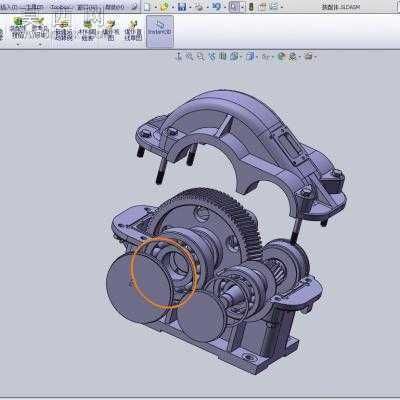The width and height of the screenshot is (400, 400).
Task: Click the Explode Line Sketch ribbon button
Action: pos(133,30)
